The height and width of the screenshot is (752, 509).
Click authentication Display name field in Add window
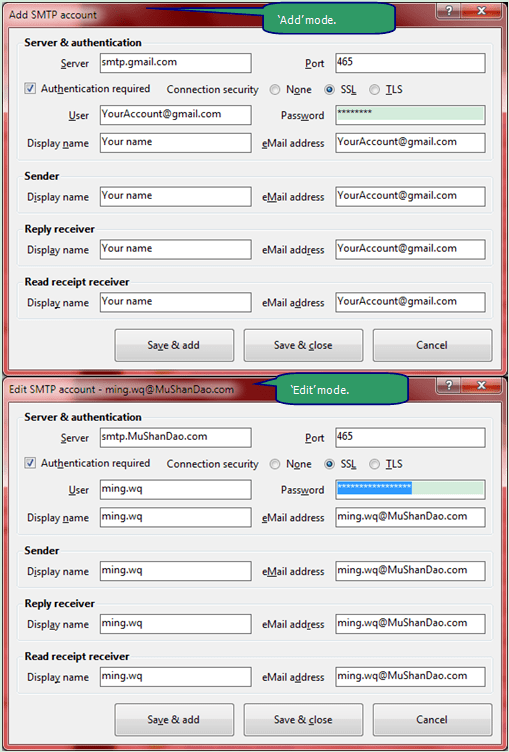[x=176, y=143]
